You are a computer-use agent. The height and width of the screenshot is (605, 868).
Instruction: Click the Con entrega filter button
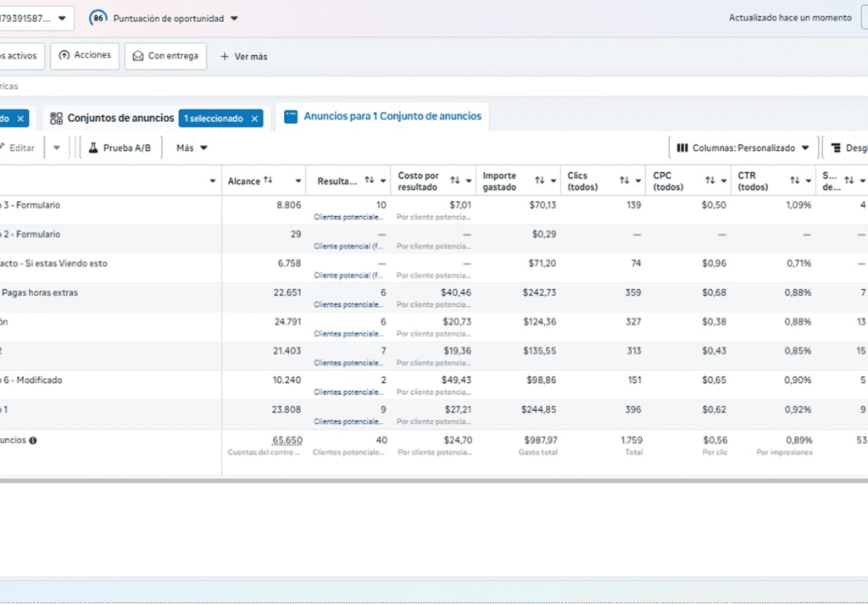tap(165, 56)
